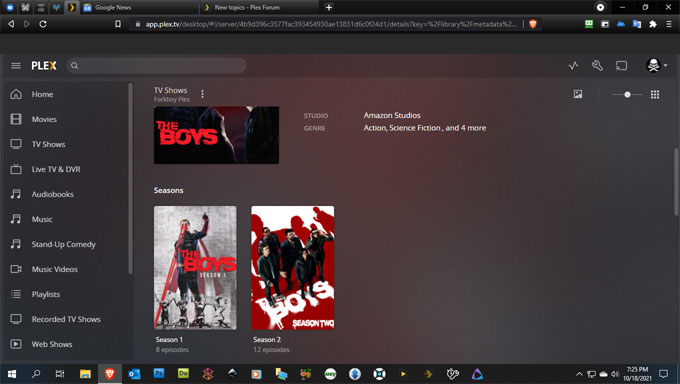
Task: Click the Playlists list icon
Action: click(x=16, y=294)
